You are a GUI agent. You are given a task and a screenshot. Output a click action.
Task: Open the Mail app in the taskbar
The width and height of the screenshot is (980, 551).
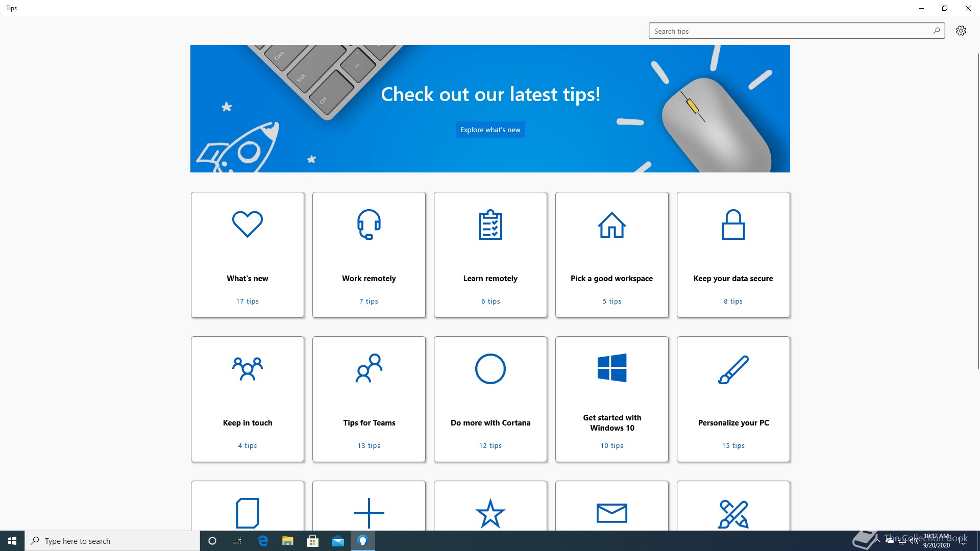click(x=337, y=541)
